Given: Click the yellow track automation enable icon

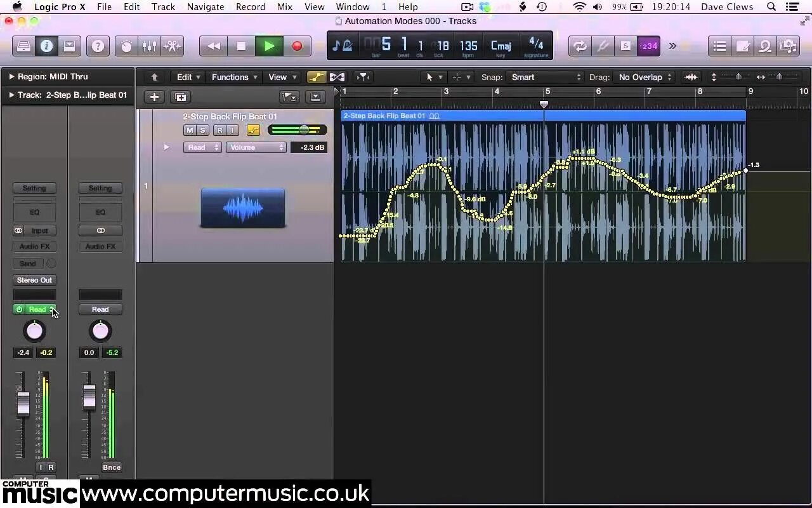Looking at the screenshot, I should coord(253,130).
